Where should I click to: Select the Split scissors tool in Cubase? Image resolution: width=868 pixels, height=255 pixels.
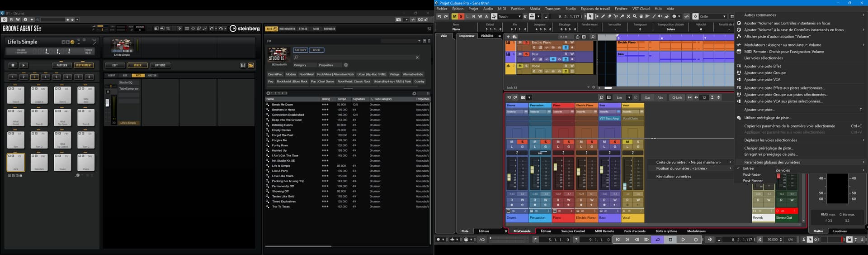[x=616, y=16]
